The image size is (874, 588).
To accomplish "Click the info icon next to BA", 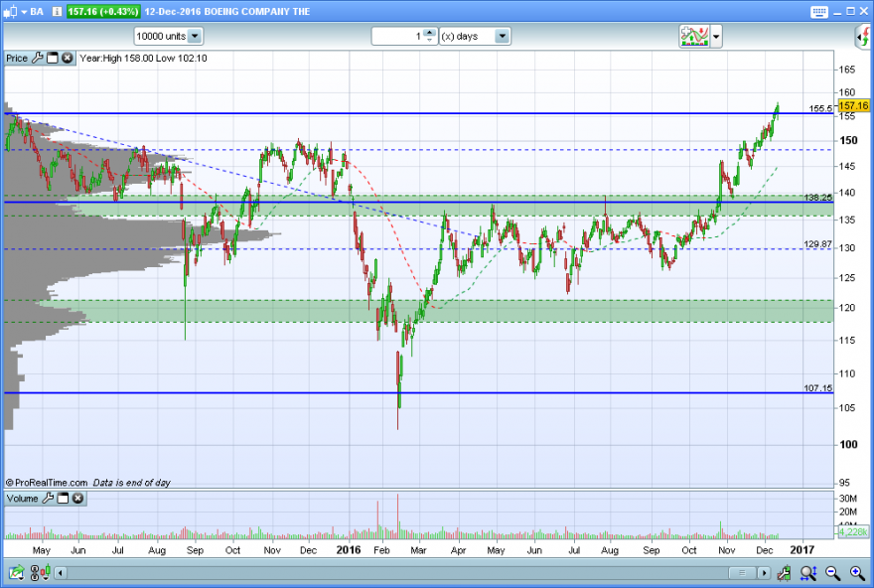I will point(57,12).
